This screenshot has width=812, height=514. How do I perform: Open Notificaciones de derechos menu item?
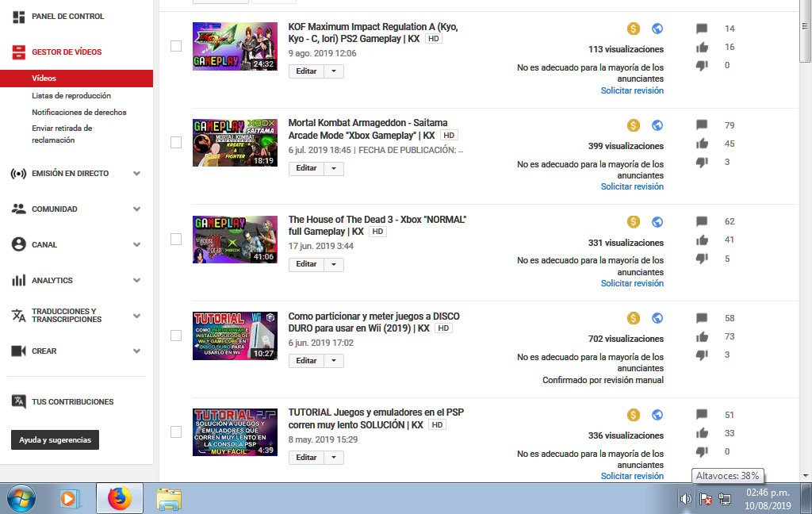click(79, 113)
